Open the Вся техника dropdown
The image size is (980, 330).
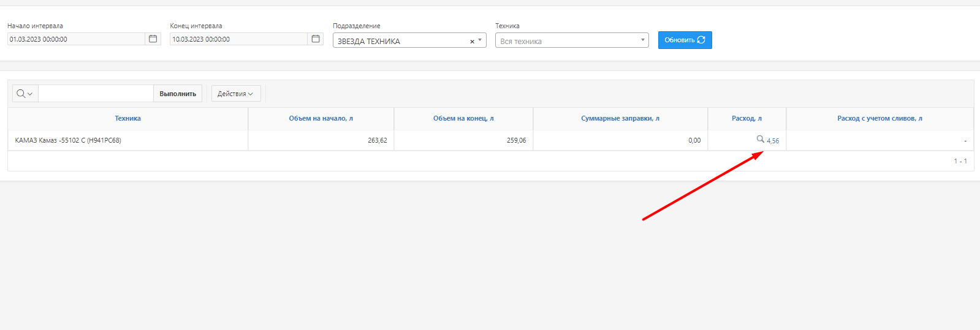[x=571, y=41]
